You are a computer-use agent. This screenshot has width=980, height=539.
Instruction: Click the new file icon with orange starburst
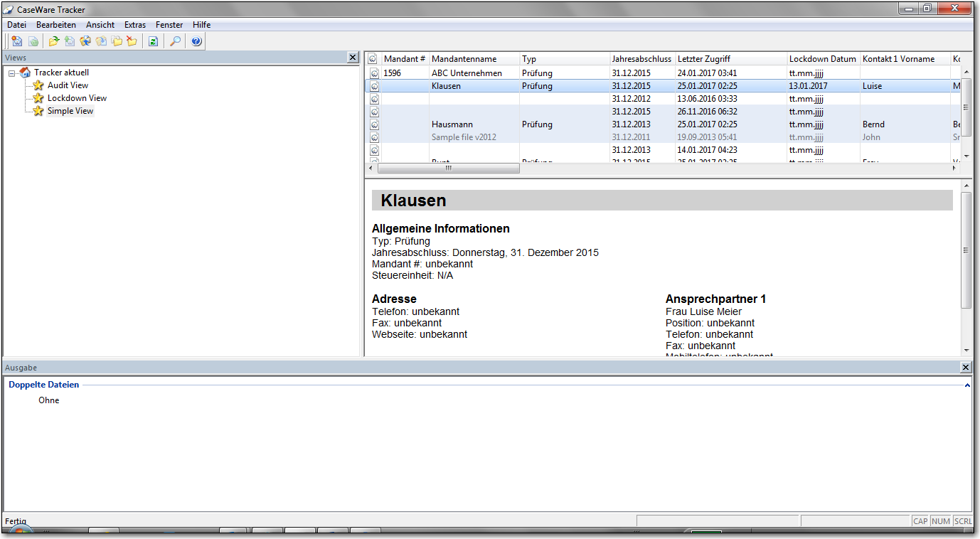pos(16,41)
